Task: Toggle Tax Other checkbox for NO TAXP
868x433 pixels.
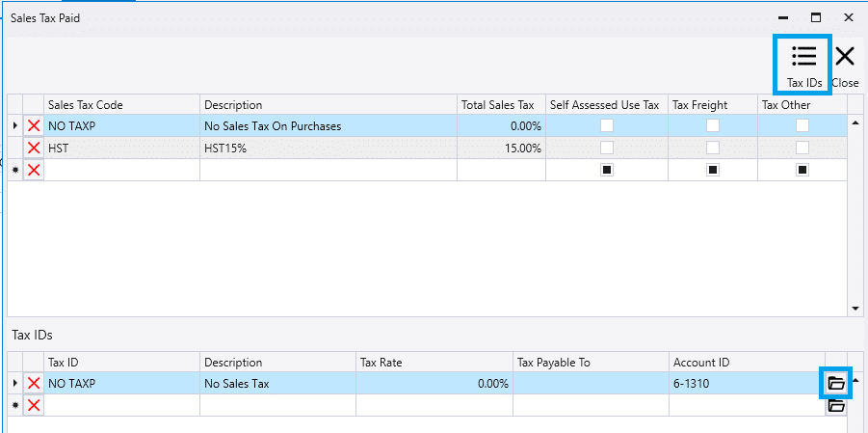Action: point(802,126)
